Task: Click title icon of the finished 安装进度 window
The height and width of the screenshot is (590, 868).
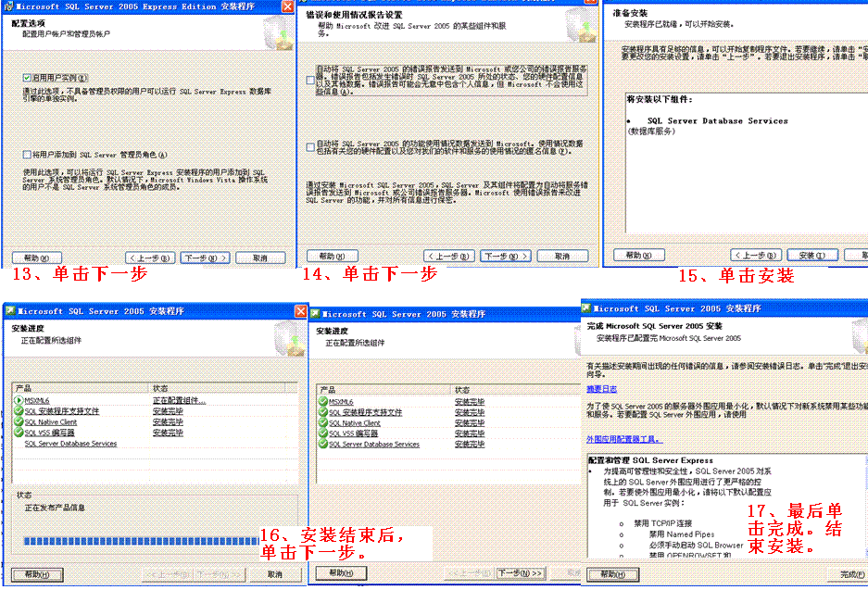Action: pos(315,314)
